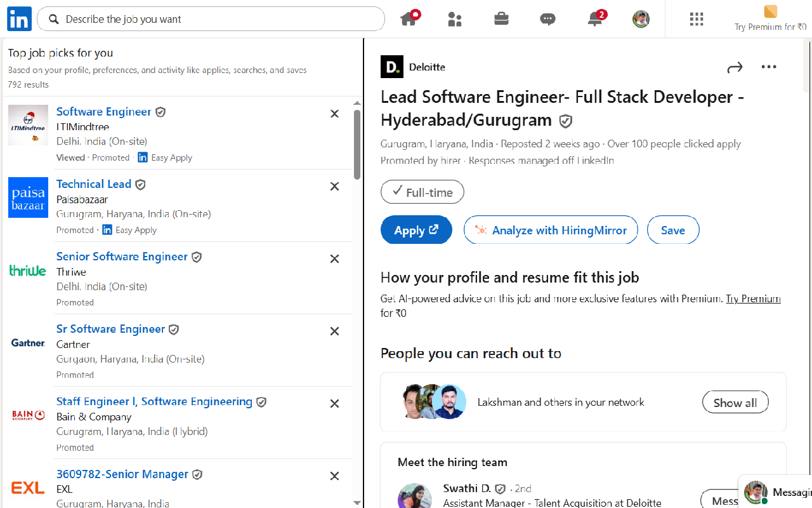Screen dimensions: 812x508
Task: Open the My Network icon
Action: pos(455,19)
